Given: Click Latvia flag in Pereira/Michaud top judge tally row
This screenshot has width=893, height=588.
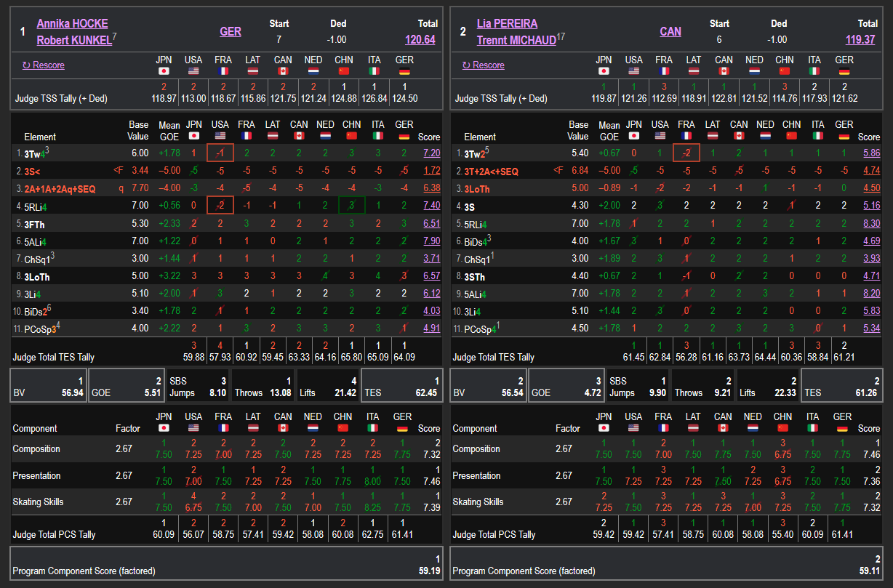Looking at the screenshot, I should (x=694, y=71).
